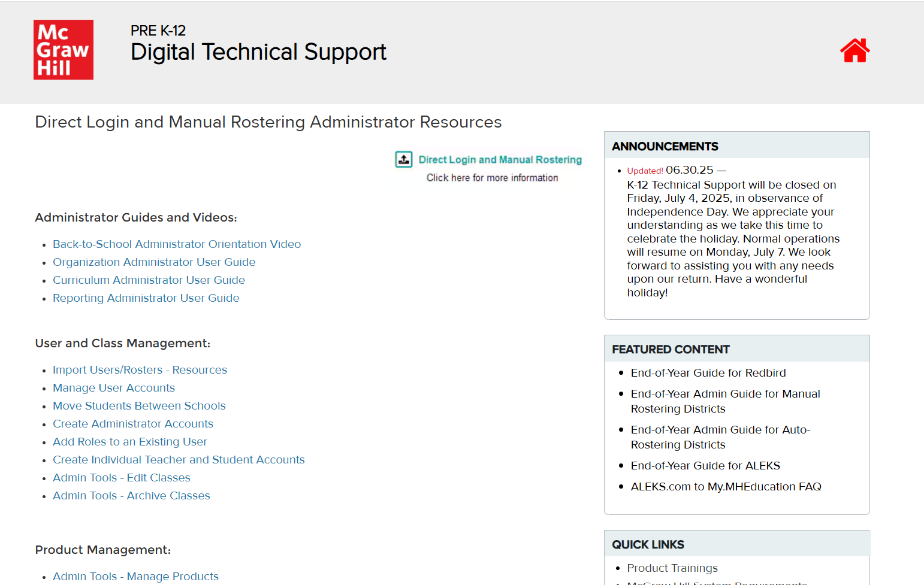Open Admin Tools - Manage Products
The image size is (924, 585).
tap(135, 577)
